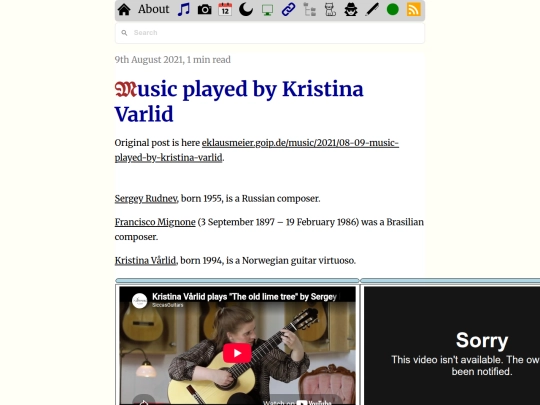Open the Francisco Mignone link

(x=155, y=222)
